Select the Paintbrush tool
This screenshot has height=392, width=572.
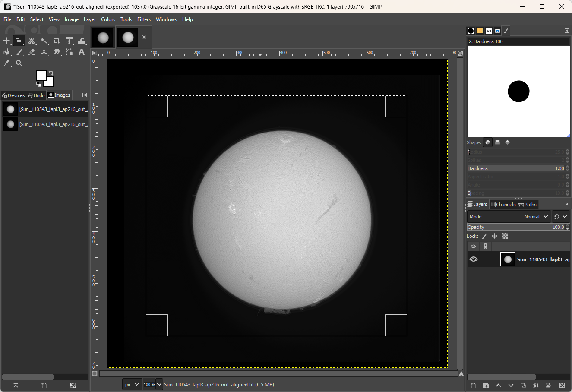[x=19, y=52]
